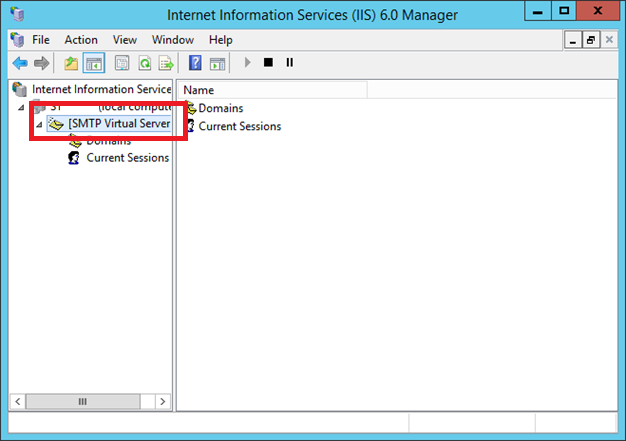
Task: Collapse the local computer node
Action: pyautogui.click(x=21, y=107)
